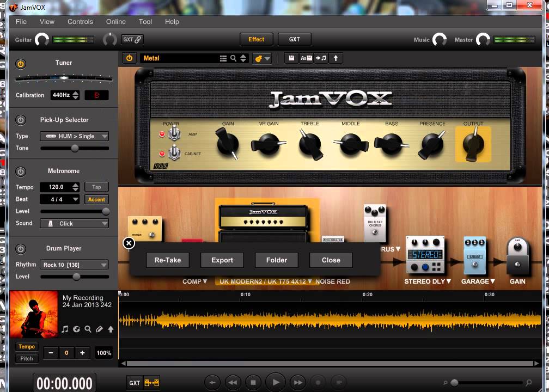
Task: Flip the AMP power switch
Action: [x=174, y=134]
